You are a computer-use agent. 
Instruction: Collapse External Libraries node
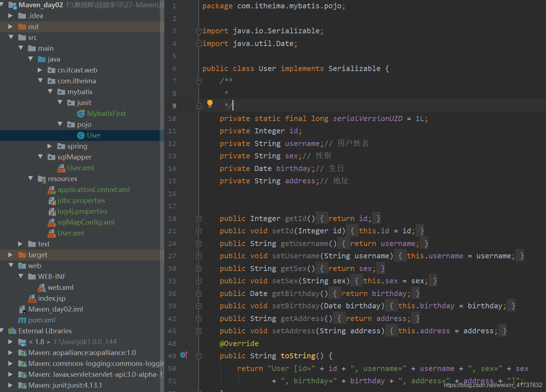click(2, 330)
